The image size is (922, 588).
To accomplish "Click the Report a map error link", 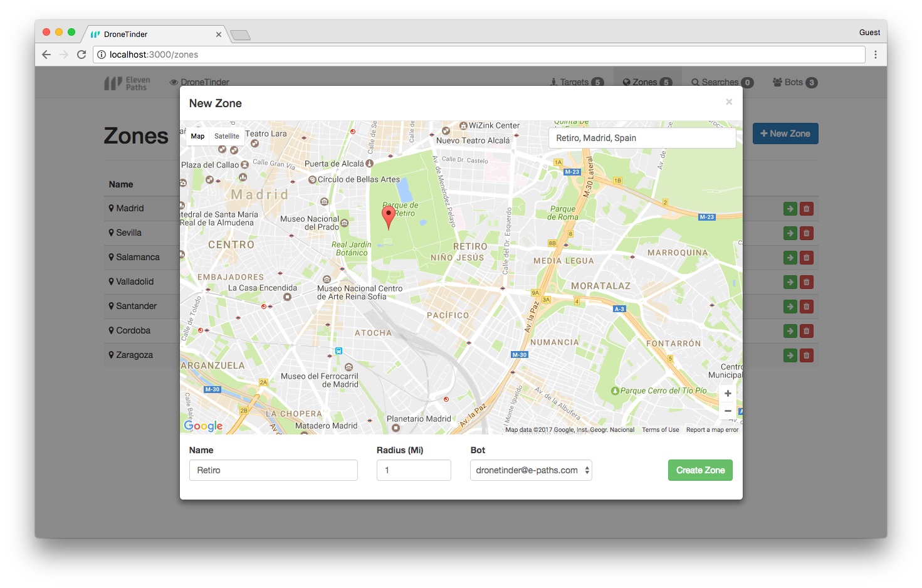I will pos(712,430).
